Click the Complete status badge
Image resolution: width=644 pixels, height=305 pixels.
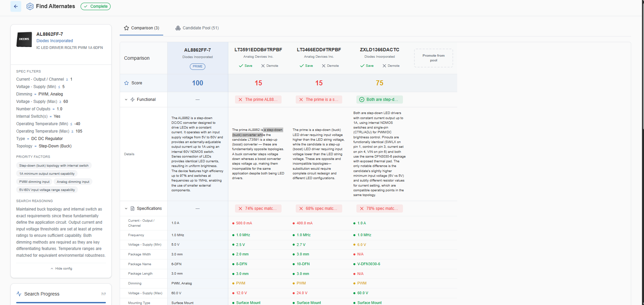coord(95,6)
